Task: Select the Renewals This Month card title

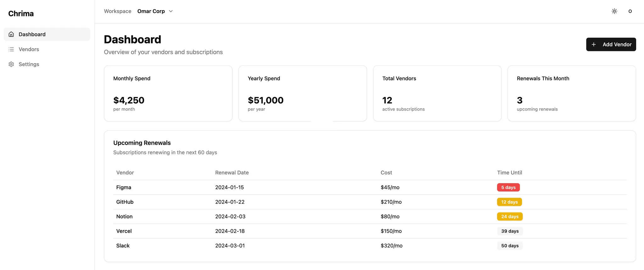Action: pos(543,79)
